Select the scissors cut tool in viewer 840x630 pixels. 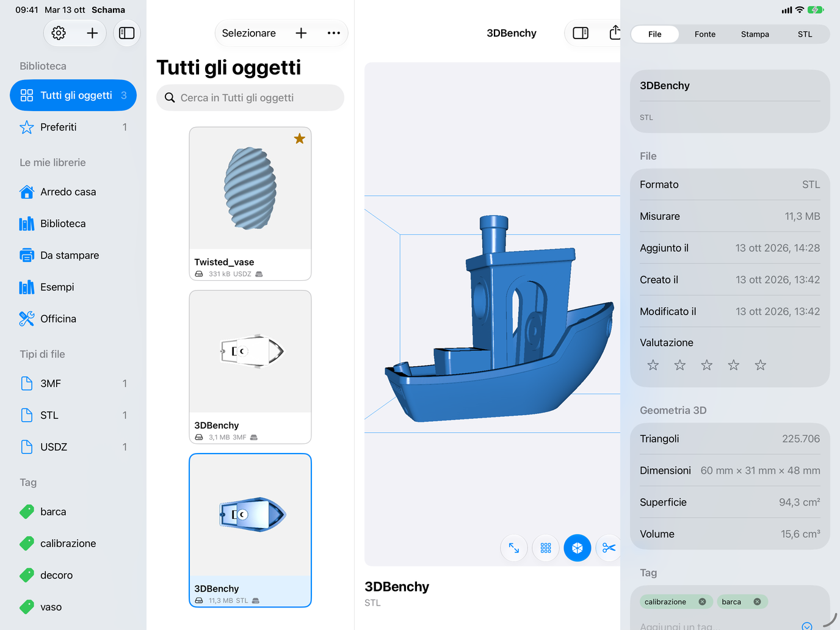[x=609, y=548]
